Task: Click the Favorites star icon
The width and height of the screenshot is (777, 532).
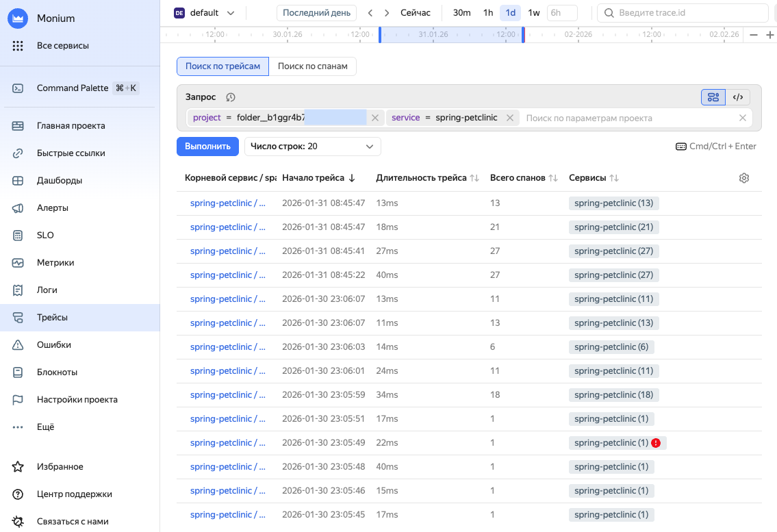Action: pos(18,467)
